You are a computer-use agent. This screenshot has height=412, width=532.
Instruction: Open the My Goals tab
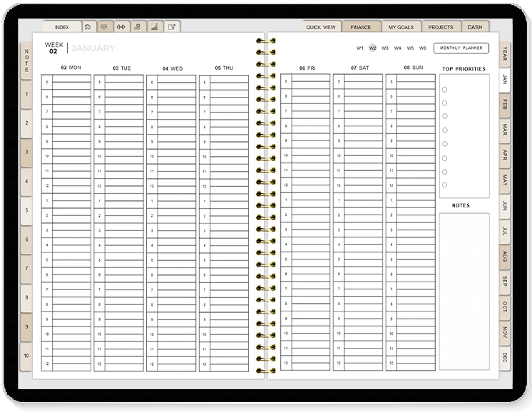[x=401, y=27]
